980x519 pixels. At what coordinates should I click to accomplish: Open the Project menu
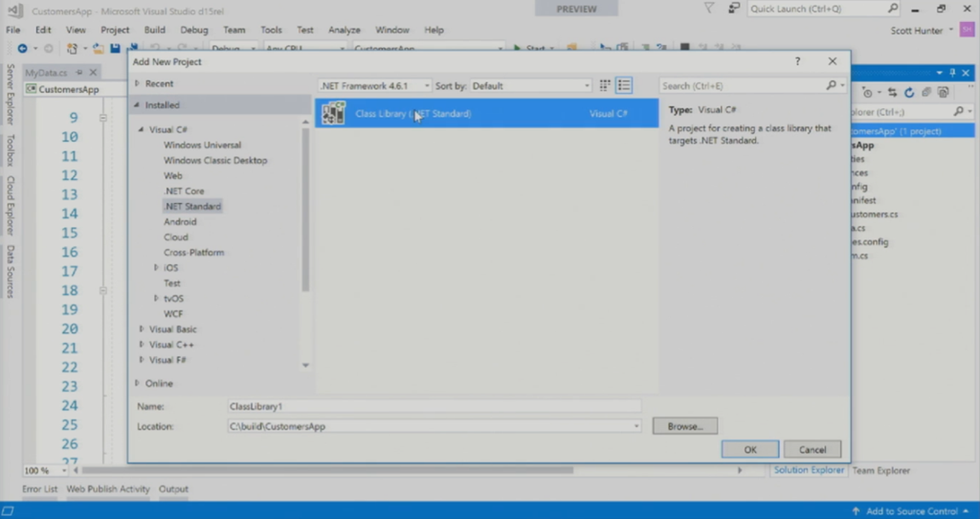pyautogui.click(x=115, y=30)
